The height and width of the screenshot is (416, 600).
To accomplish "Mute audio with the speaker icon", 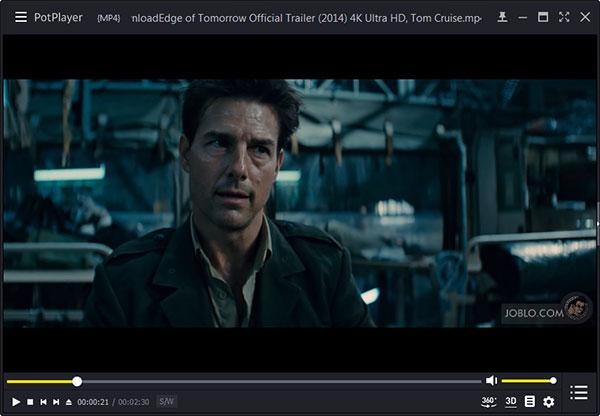I will click(x=491, y=380).
